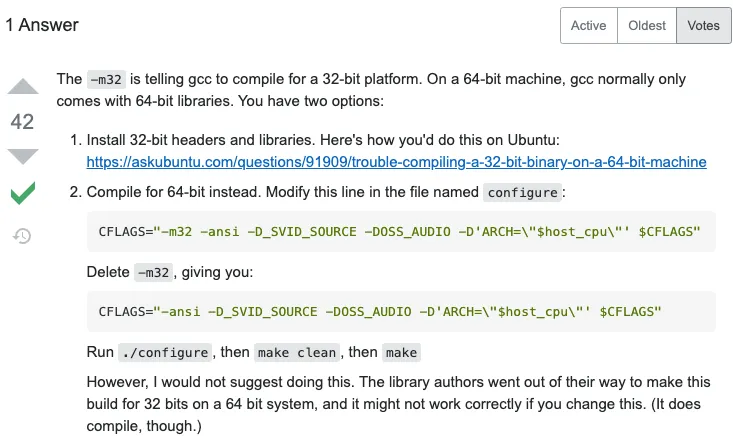This screenshot has height=436, width=733.
Task: Click the final inline "make" code snippet
Action: (x=400, y=352)
